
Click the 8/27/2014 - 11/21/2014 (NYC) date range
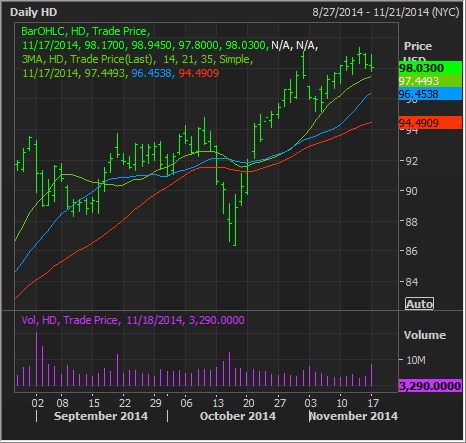click(386, 12)
